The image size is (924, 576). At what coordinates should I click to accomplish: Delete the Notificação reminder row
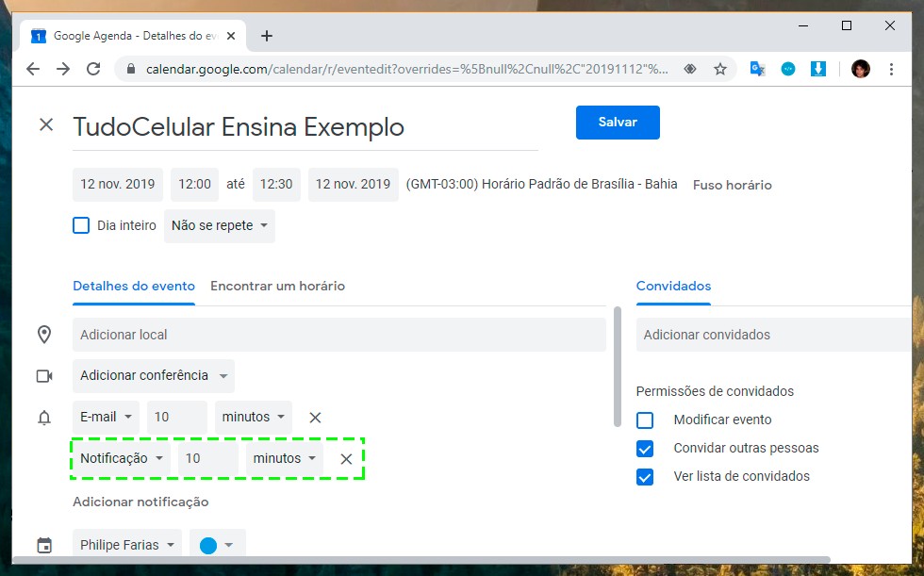click(346, 459)
